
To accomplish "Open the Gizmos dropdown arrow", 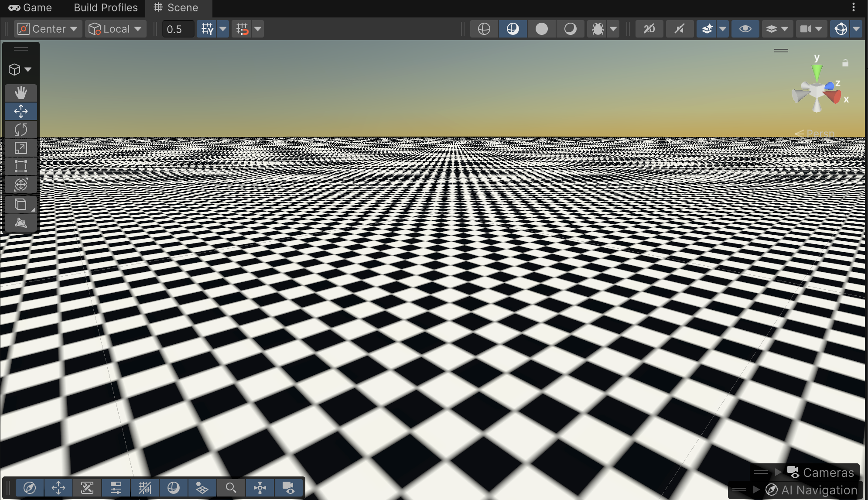I will click(x=856, y=29).
